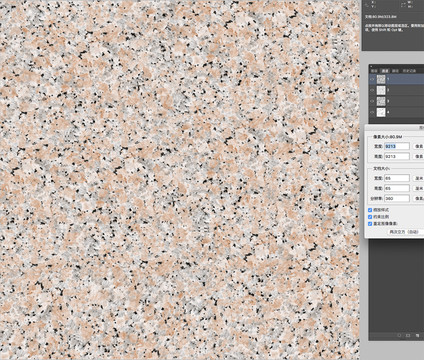424x360 pixels.
Task: Toggle the constrain proportions checkbox
Action: [370, 217]
